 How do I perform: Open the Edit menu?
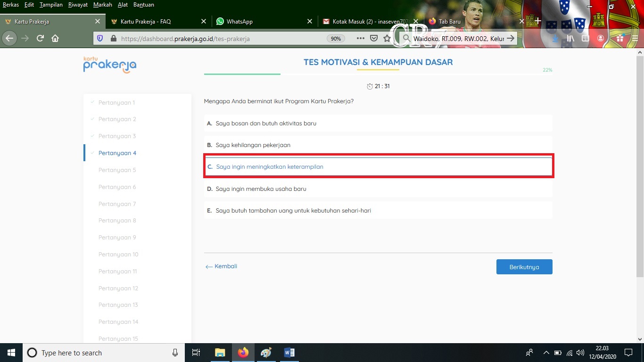point(29,5)
